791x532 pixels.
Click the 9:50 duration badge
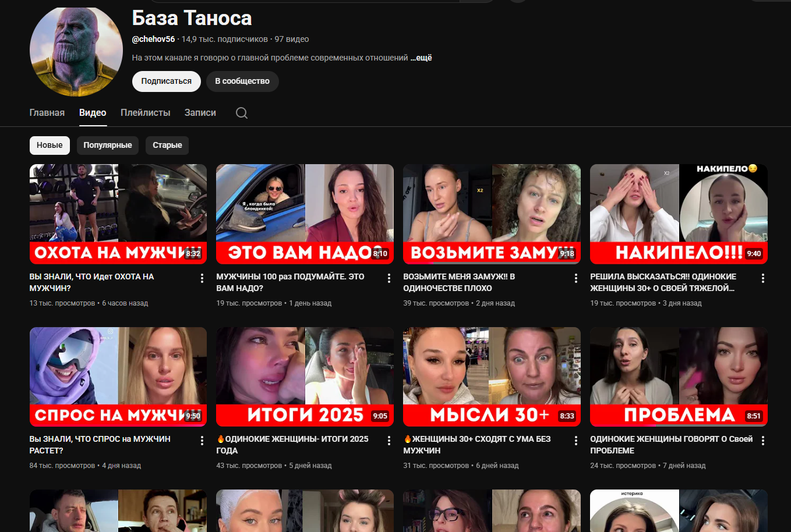(193, 416)
